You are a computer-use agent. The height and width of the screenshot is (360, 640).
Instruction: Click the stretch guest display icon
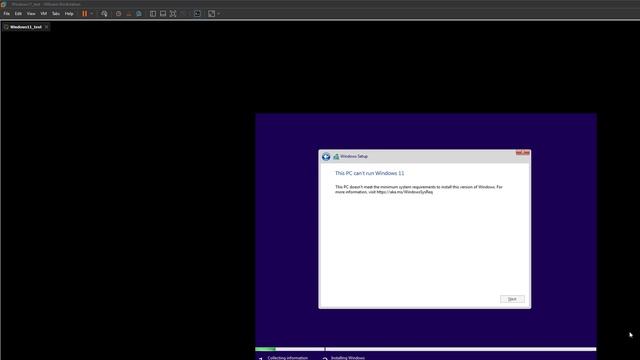pyautogui.click(x=211, y=13)
